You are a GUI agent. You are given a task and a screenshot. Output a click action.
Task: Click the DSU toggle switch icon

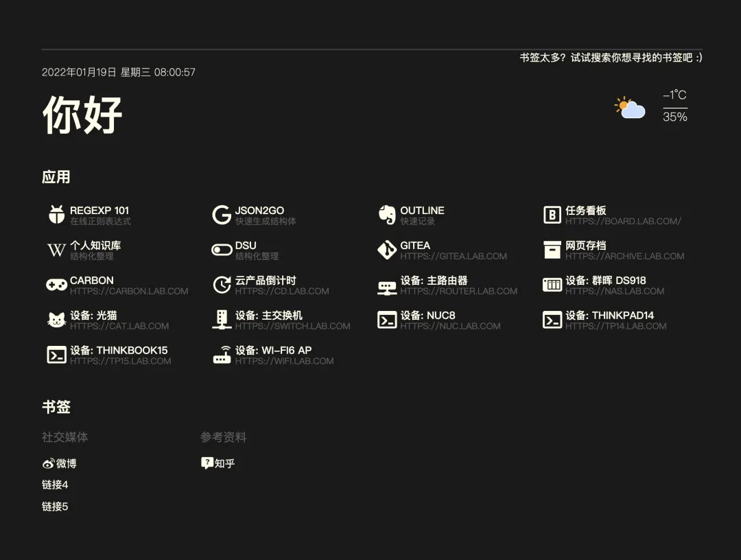222,250
